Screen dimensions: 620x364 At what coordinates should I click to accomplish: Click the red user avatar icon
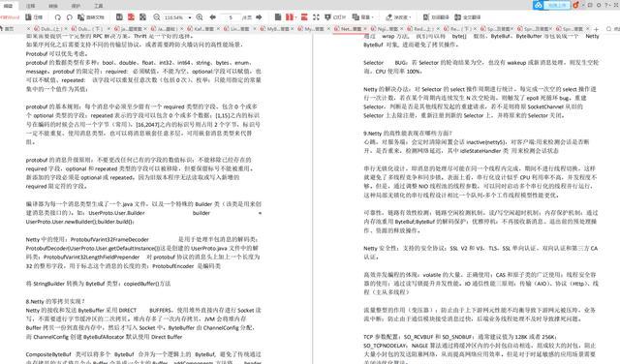(575, 5)
